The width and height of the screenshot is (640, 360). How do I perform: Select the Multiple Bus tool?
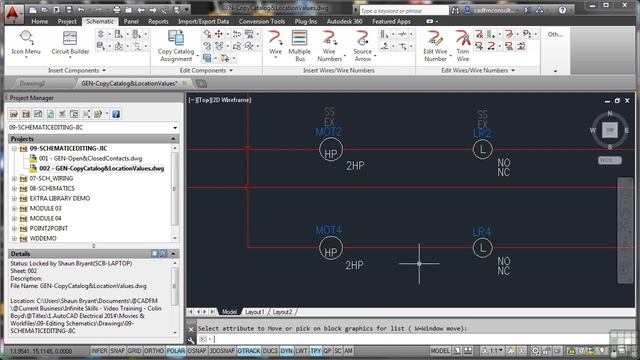pyautogui.click(x=300, y=46)
